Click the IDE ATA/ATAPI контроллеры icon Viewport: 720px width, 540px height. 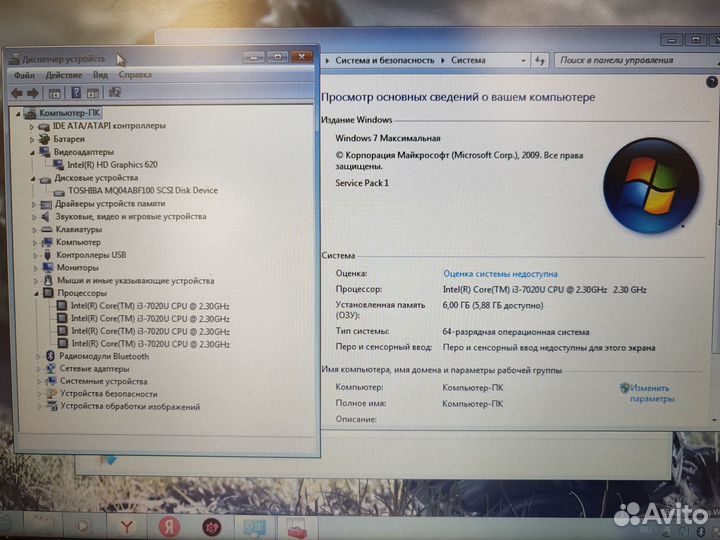[44, 126]
